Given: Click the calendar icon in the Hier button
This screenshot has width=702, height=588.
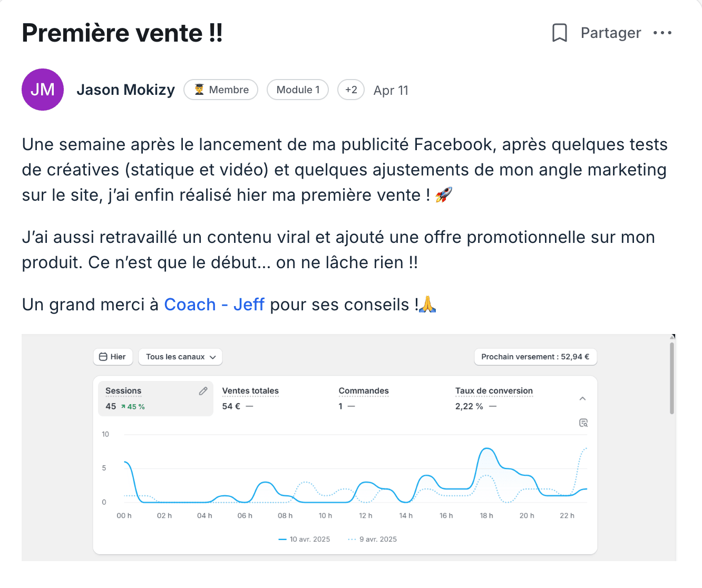Looking at the screenshot, I should [x=103, y=357].
